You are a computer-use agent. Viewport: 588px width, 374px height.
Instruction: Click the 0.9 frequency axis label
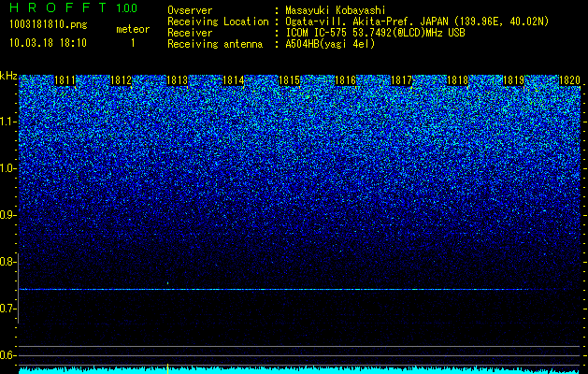click(x=7, y=215)
